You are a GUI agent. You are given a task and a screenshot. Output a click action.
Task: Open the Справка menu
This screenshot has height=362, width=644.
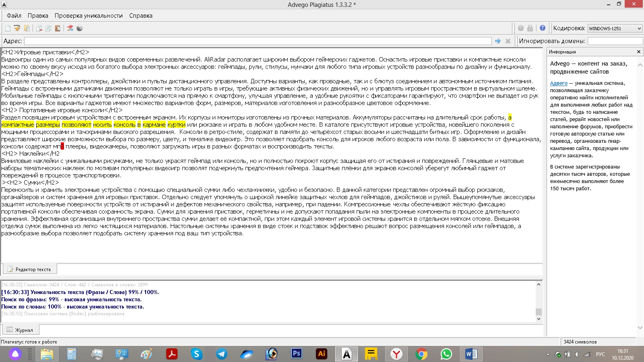[x=141, y=16]
